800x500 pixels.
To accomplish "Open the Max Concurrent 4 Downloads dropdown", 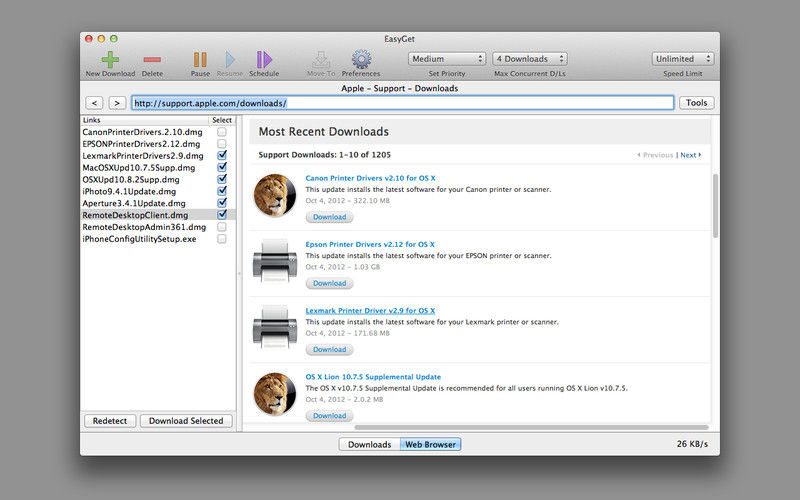I will point(530,59).
